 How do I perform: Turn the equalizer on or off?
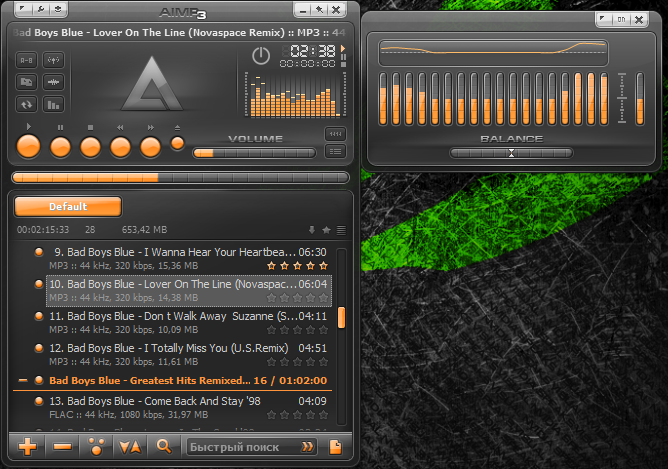(621, 20)
